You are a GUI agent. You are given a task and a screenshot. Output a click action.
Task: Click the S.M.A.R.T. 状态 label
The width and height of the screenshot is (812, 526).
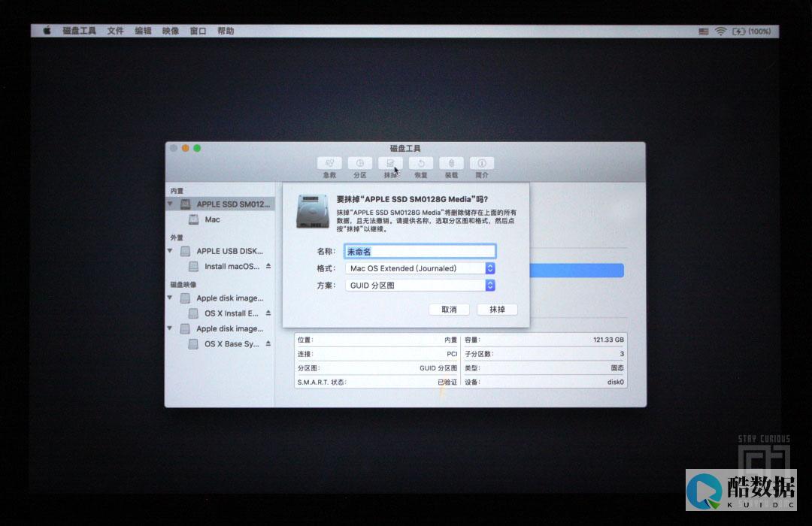pos(322,382)
